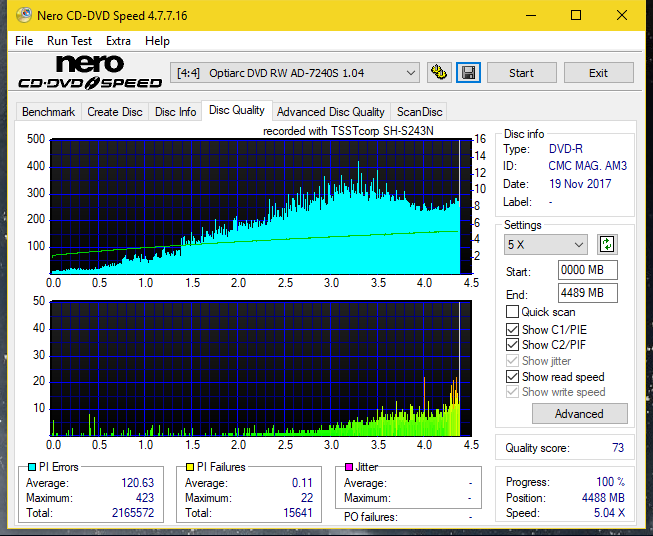Toggle the Show jitter checkbox
The height and width of the screenshot is (536, 653).
(x=512, y=361)
